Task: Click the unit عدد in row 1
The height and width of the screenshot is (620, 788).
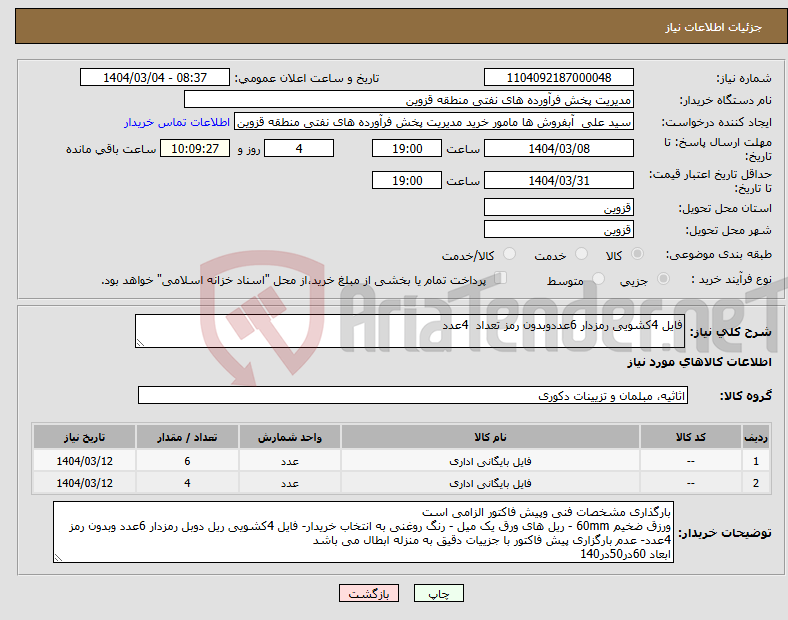Action: point(290,461)
